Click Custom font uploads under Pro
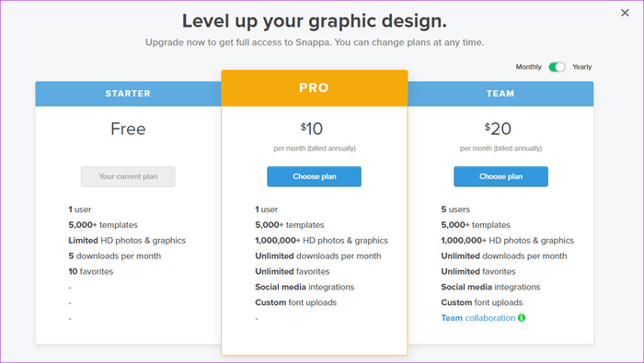Screen dimensions: 644x363 point(295,302)
